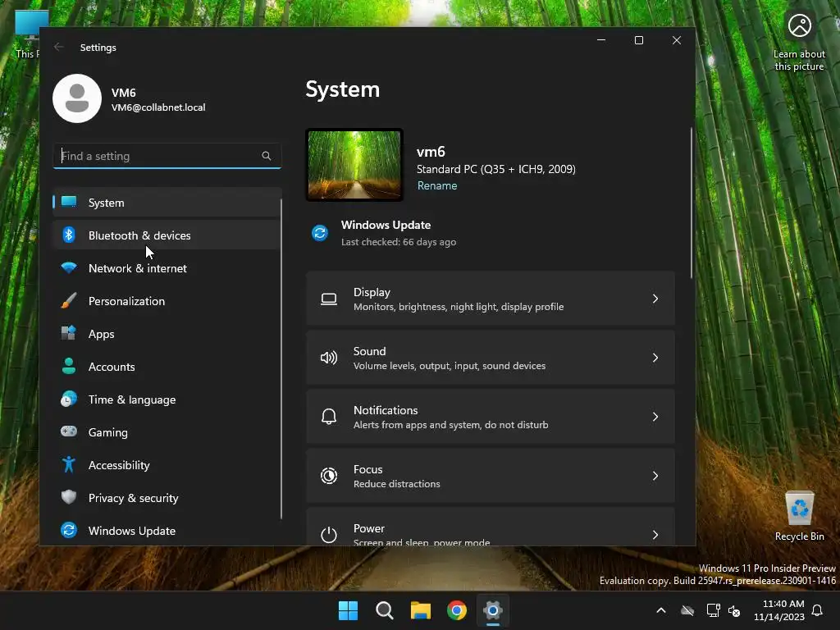Select Time & language category
Image resolution: width=840 pixels, height=630 pixels.
[x=167, y=399]
